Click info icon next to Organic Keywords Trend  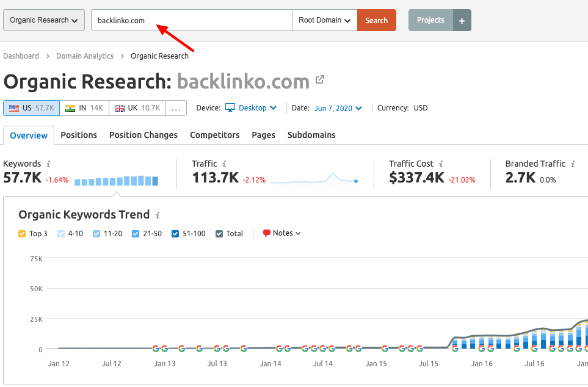click(x=158, y=215)
